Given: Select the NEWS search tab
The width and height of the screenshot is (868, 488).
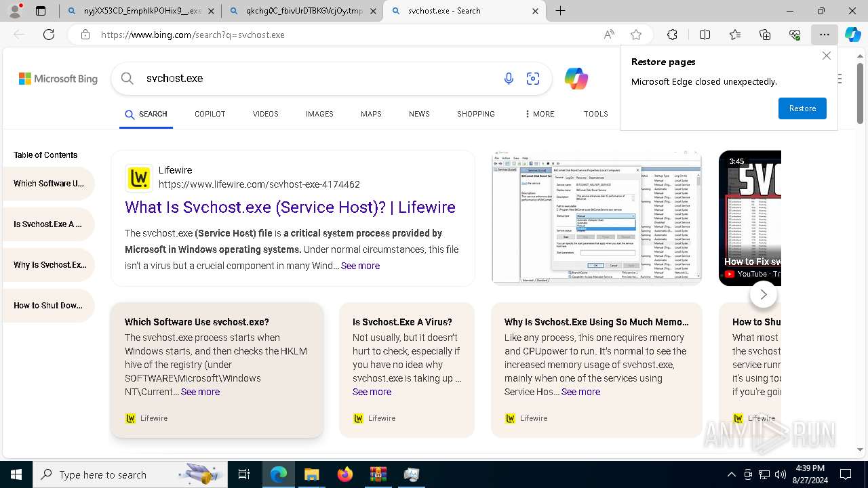Looking at the screenshot, I should point(419,114).
